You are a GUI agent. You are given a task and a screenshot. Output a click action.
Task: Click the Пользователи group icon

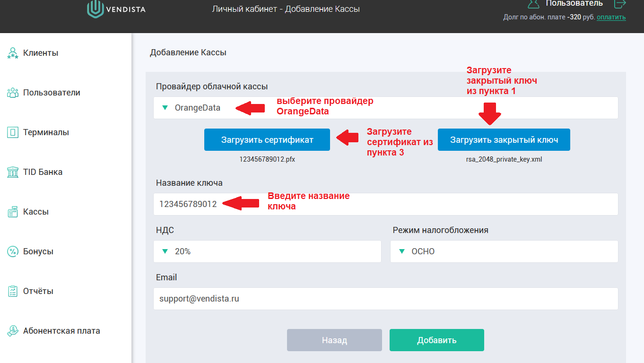pyautogui.click(x=13, y=93)
